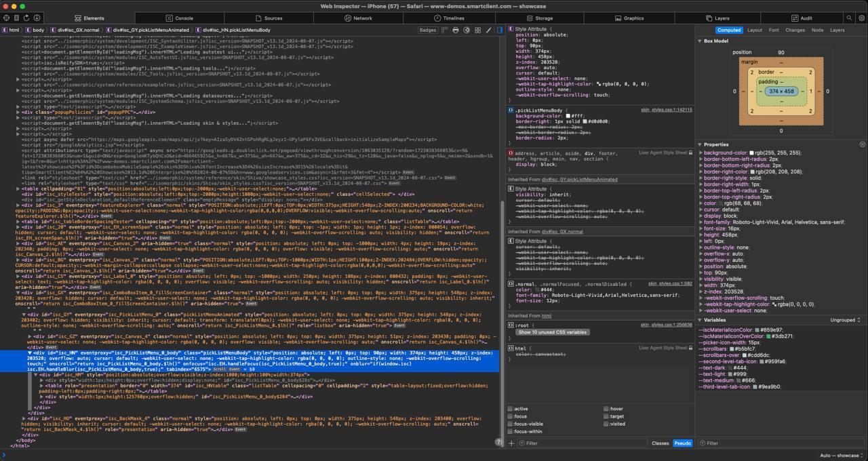This screenshot has height=461, width=868.
Task: Click the Properties panel options icon
Action: (863, 144)
